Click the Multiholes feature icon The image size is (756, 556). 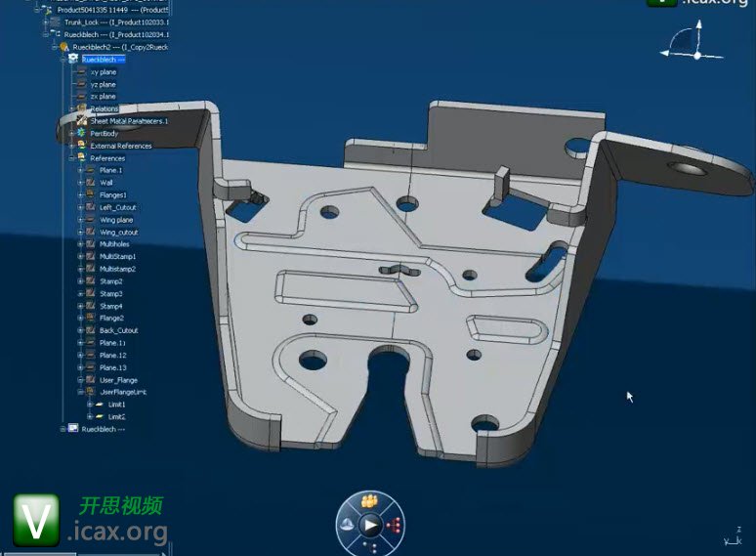(x=90, y=244)
